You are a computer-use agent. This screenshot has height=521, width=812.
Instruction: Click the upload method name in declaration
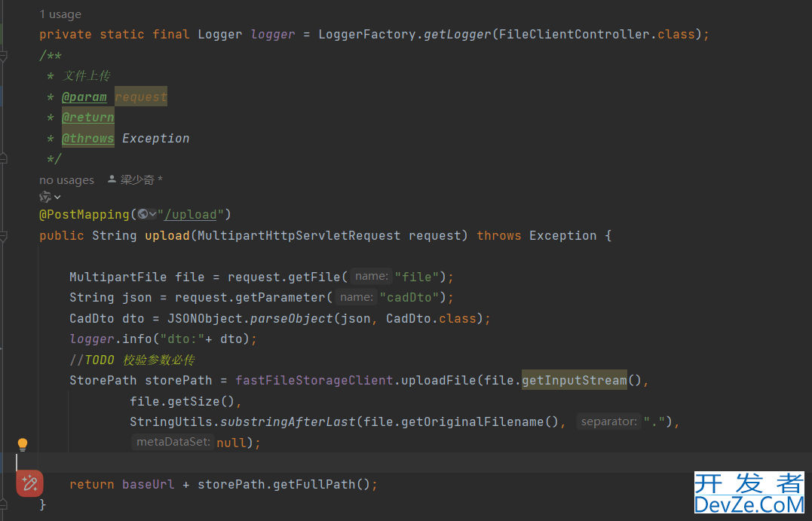167,236
